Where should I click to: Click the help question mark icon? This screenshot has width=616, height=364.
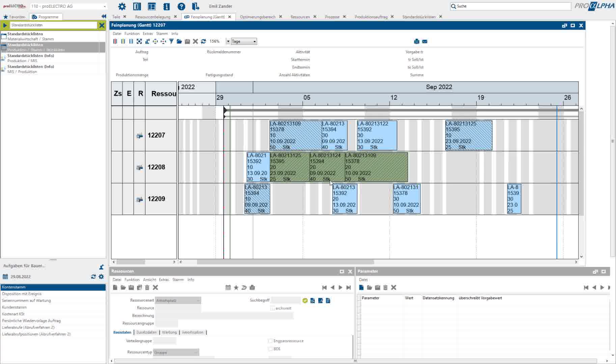tap(181, 6)
